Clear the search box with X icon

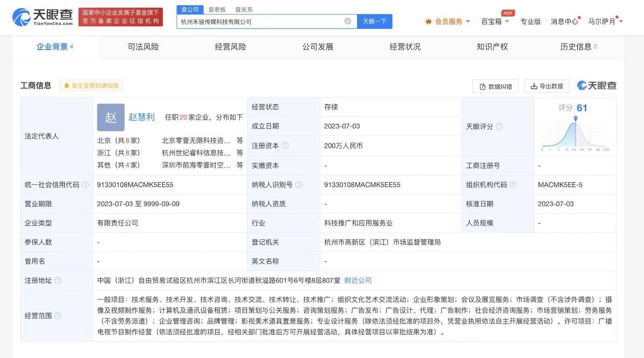(348, 21)
